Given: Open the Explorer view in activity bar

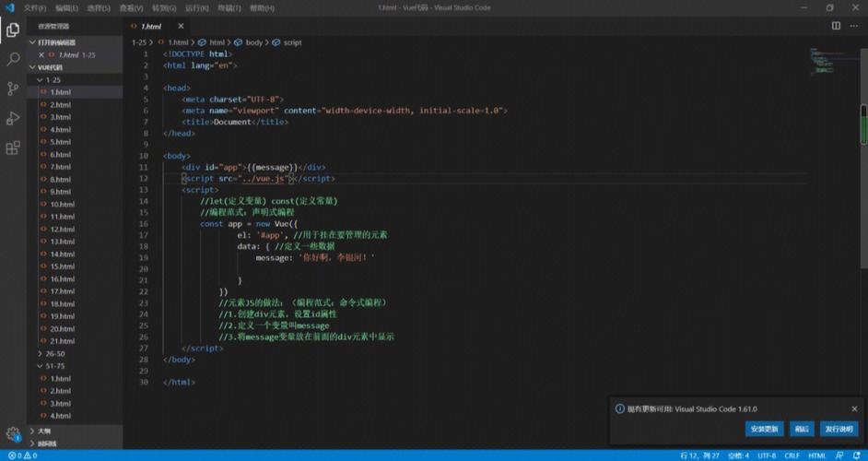Looking at the screenshot, I should pyautogui.click(x=13, y=30).
